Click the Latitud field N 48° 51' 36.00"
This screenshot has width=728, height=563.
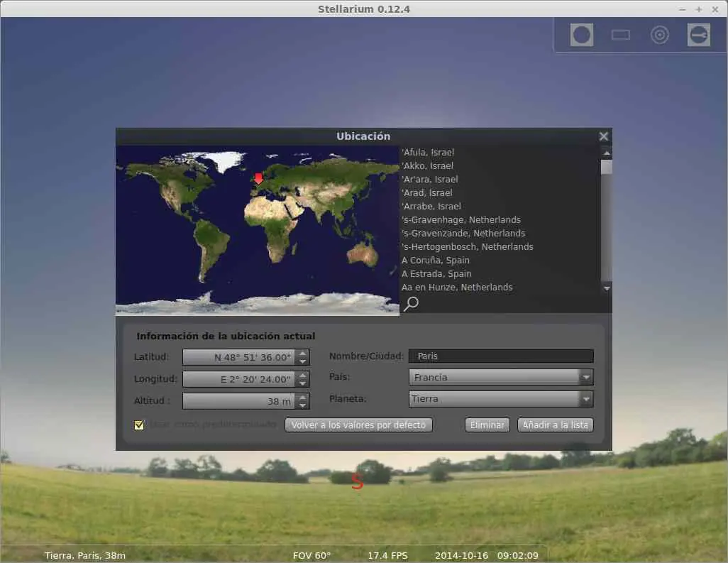coord(240,357)
